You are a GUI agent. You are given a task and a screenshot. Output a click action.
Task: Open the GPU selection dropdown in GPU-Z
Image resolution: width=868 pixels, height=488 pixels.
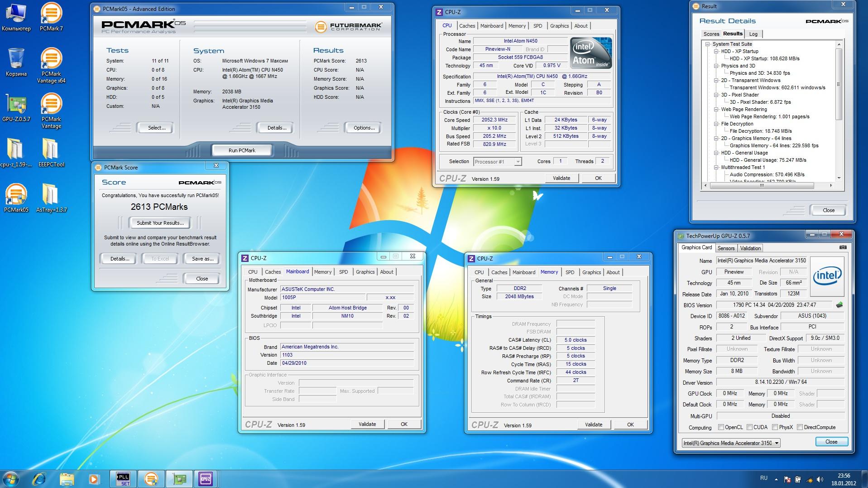point(731,443)
